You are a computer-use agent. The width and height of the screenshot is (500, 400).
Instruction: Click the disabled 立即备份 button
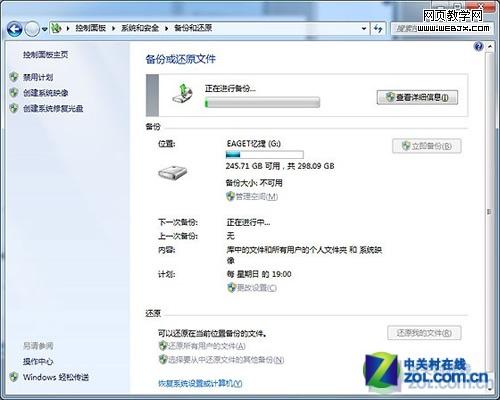(427, 146)
